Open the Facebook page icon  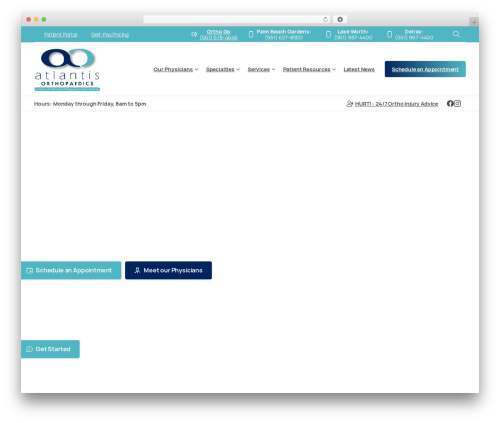(x=450, y=104)
